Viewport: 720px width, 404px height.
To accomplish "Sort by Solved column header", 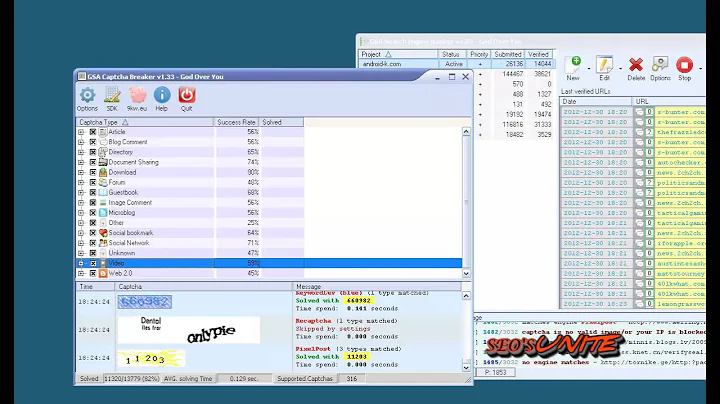I will click(281, 122).
